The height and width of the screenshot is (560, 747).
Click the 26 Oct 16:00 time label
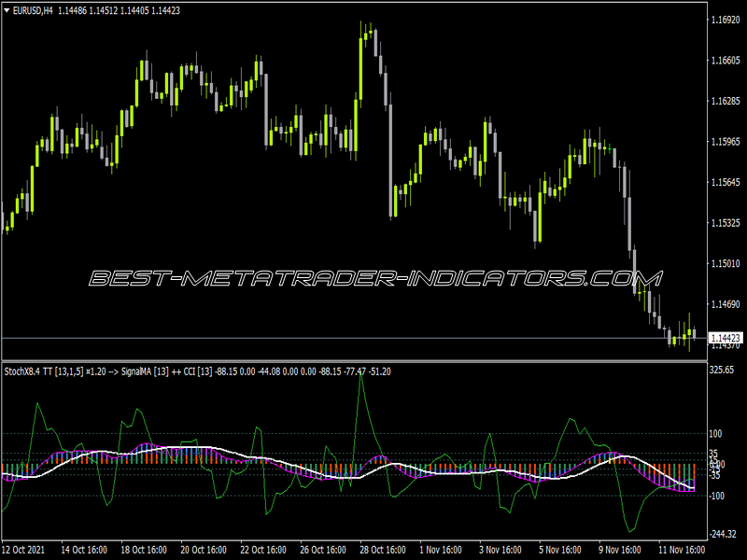click(323, 550)
